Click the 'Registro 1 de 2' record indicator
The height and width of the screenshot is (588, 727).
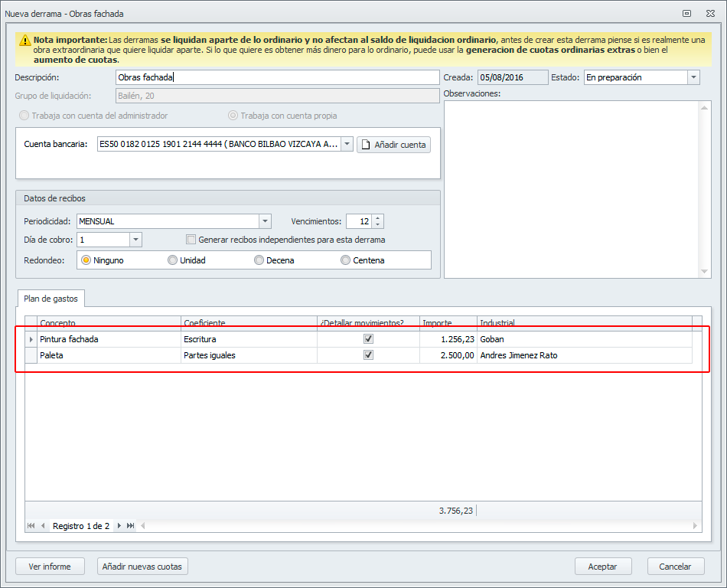[x=81, y=526]
